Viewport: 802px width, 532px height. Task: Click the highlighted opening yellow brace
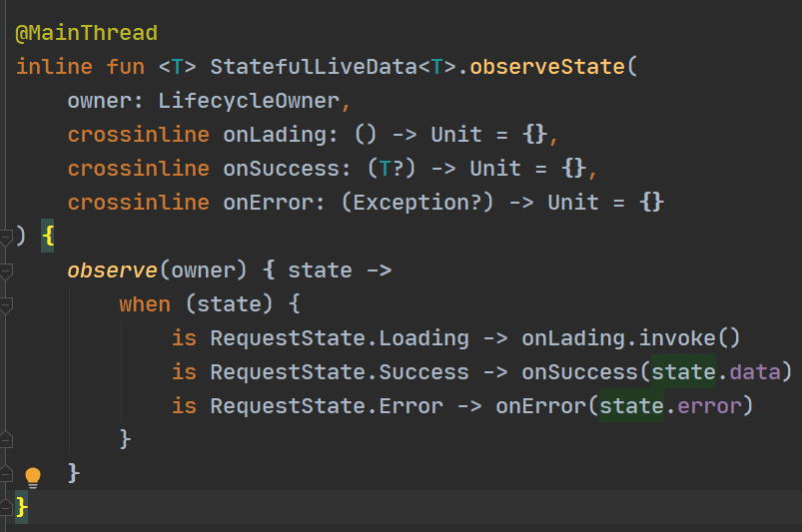click(x=48, y=236)
